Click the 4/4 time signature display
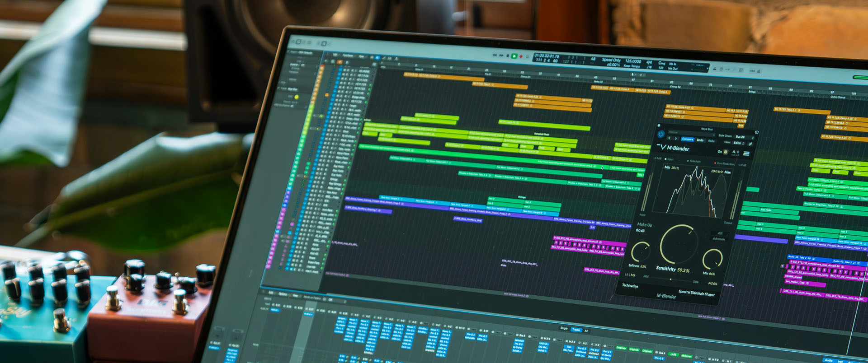Screen dimensions: 868x363 pos(649,62)
